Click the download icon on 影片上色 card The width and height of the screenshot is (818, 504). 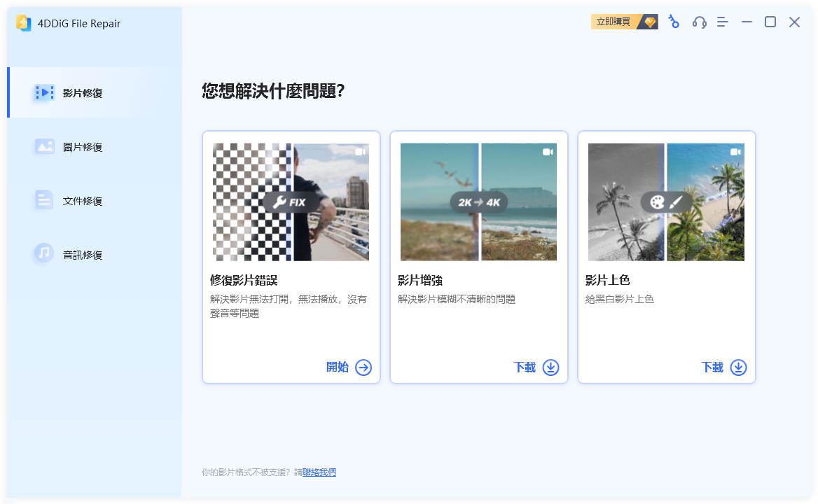click(x=738, y=367)
